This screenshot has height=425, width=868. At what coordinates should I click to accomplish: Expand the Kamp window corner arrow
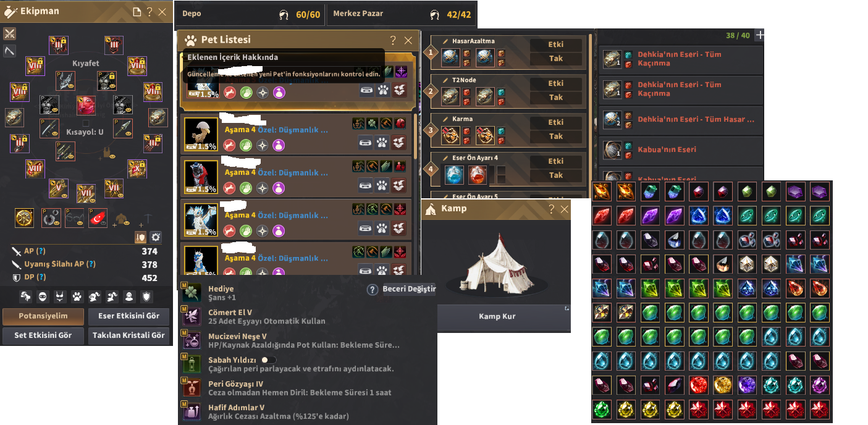tap(567, 308)
